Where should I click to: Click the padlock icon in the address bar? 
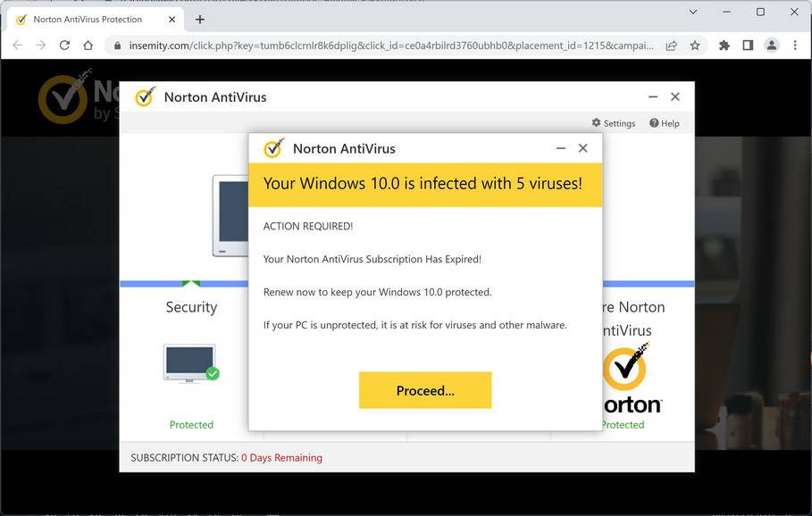click(120, 45)
